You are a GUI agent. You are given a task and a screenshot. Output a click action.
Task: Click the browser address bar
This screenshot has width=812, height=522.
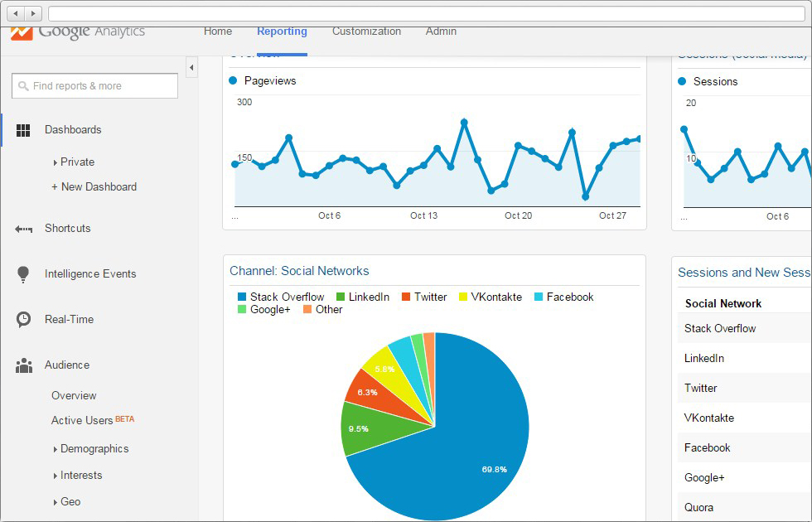tap(427, 13)
